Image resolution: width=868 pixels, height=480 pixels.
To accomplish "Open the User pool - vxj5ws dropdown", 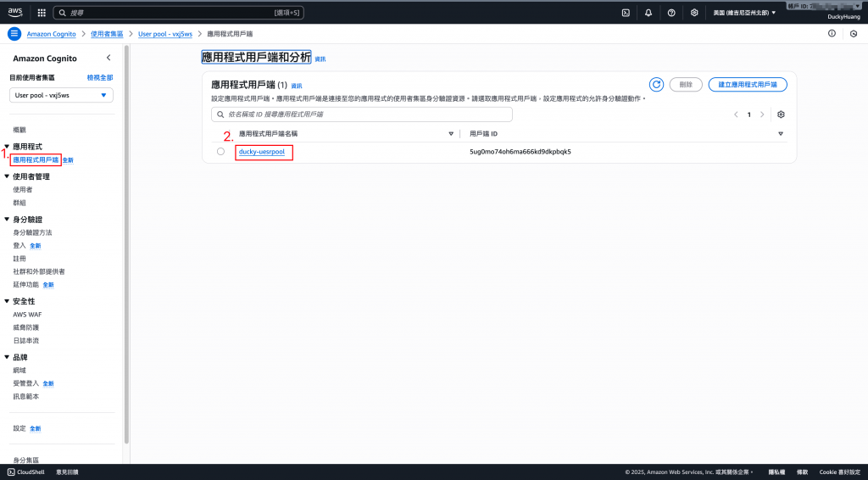I will 61,95.
